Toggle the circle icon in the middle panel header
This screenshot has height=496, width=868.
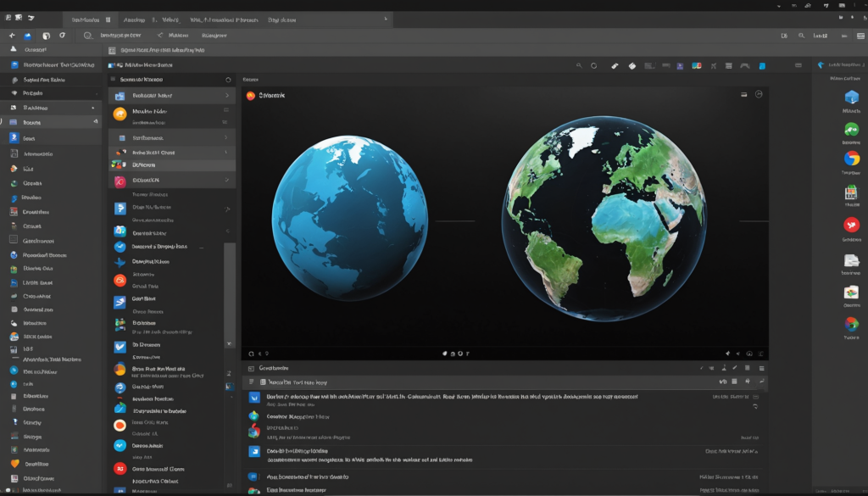[x=228, y=80]
